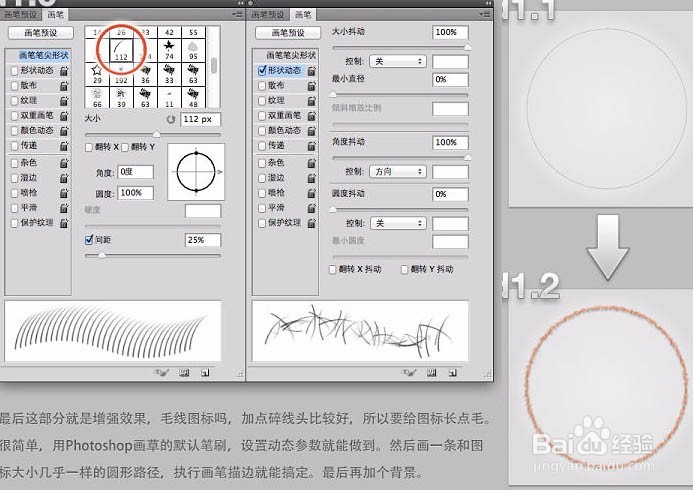Viewport: 693px width, 490px height.
Task: Click 画笔预设 button in right panel
Action: click(x=288, y=33)
